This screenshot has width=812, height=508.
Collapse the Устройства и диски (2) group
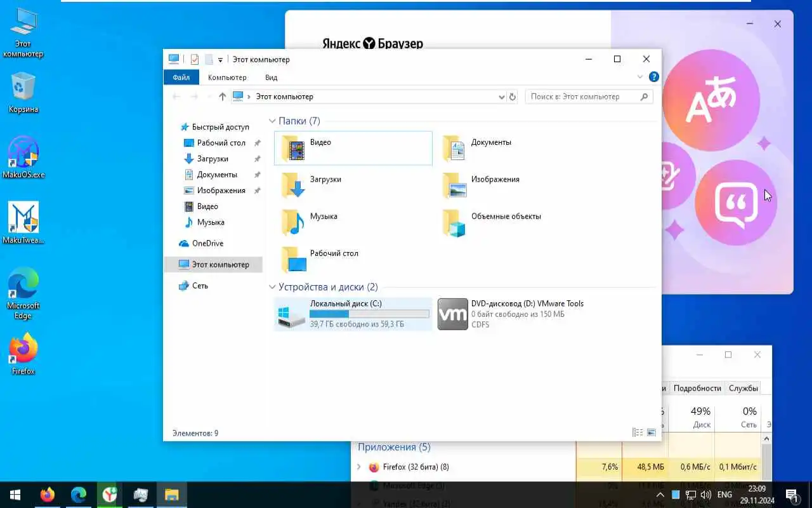272,287
